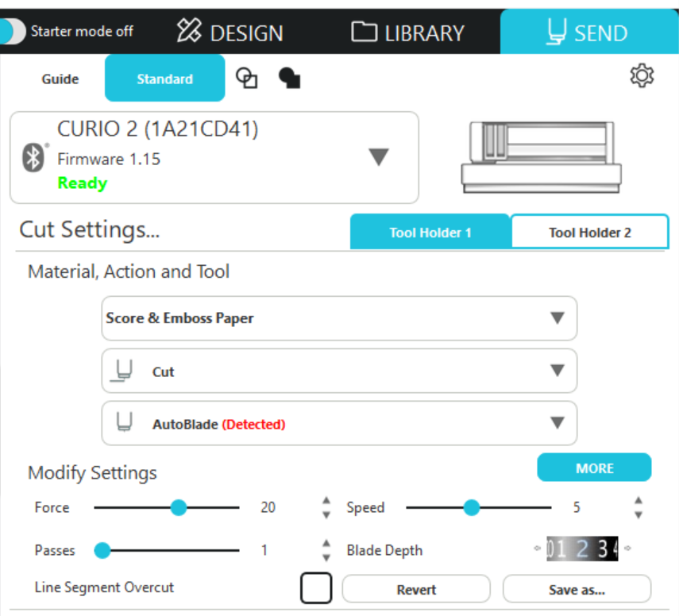Click the outlined overlapping shapes icon
The image size is (679, 616).
[x=248, y=78]
